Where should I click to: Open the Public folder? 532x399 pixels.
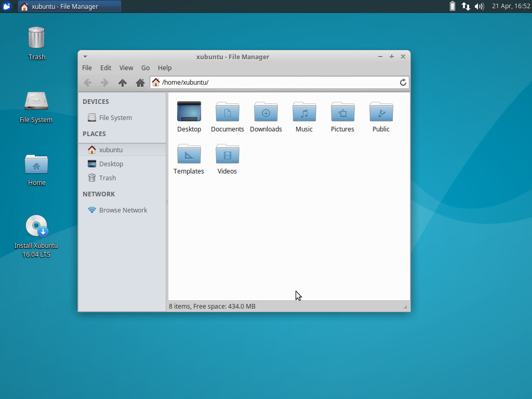coord(381,112)
